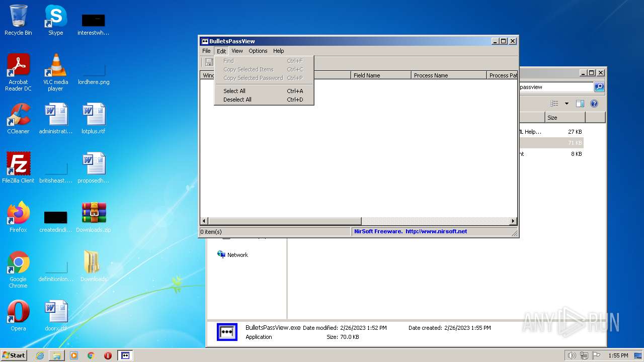Click the horizontal scrollbar right arrow
The height and width of the screenshot is (362, 644).
(x=513, y=221)
